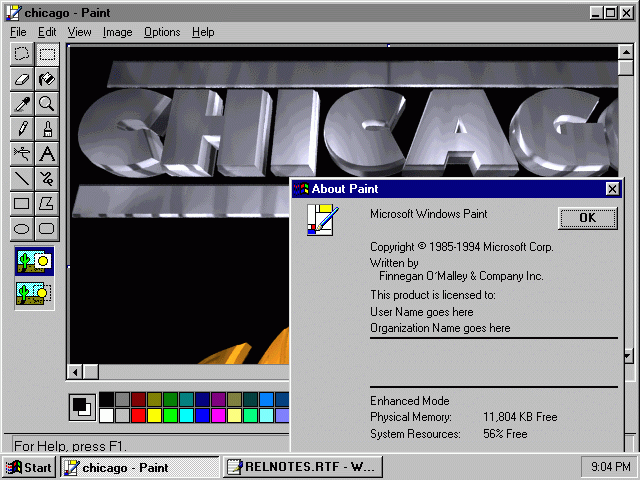Switch to RELNOTES.RTF taskbar button
This screenshot has width=640, height=480.
click(x=302, y=467)
